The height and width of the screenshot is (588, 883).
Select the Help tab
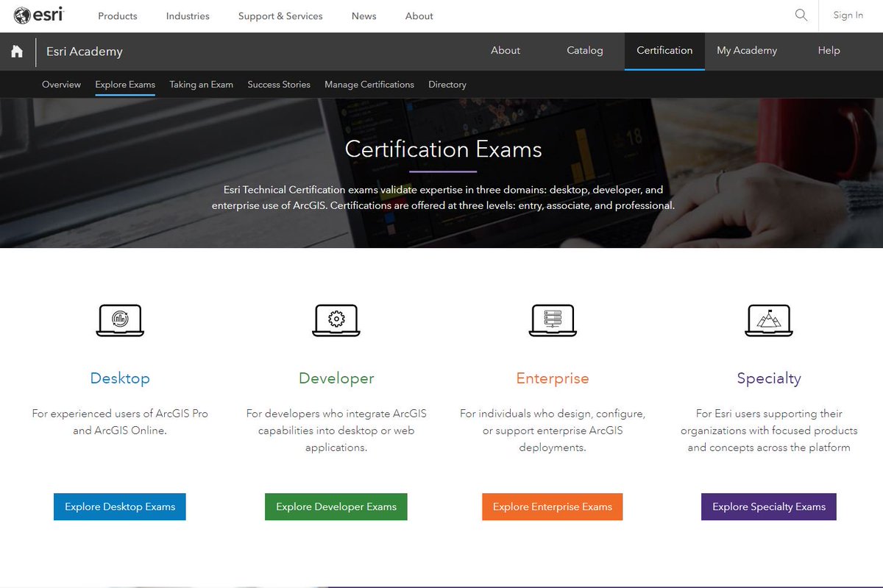(829, 51)
